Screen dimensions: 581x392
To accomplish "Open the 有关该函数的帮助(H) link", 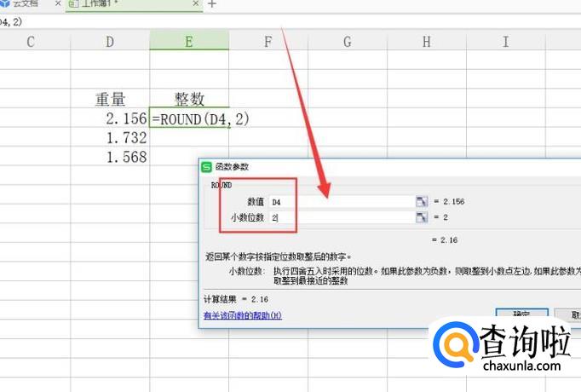I will click(243, 315).
